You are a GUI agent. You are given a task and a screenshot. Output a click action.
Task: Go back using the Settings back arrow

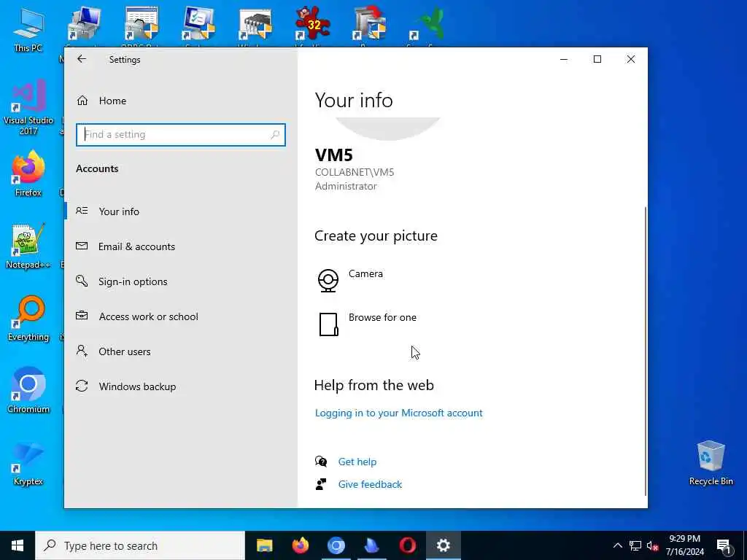[x=82, y=59]
